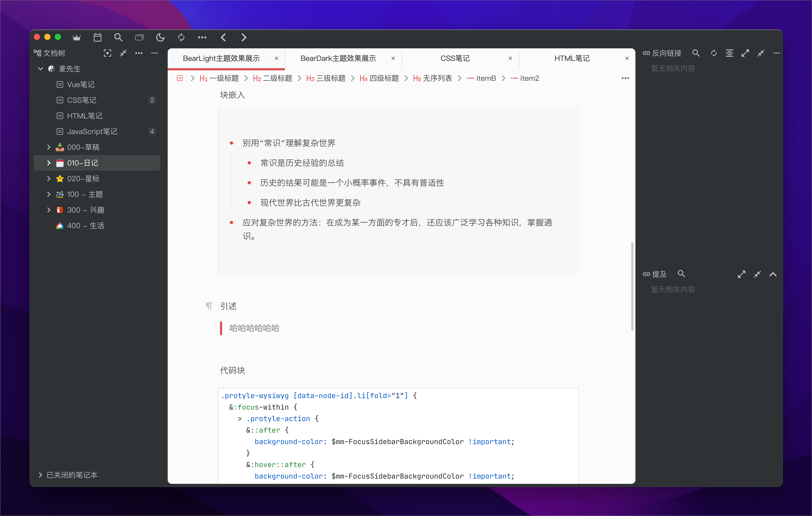Click the editor vertical scrollbar

click(x=632, y=286)
